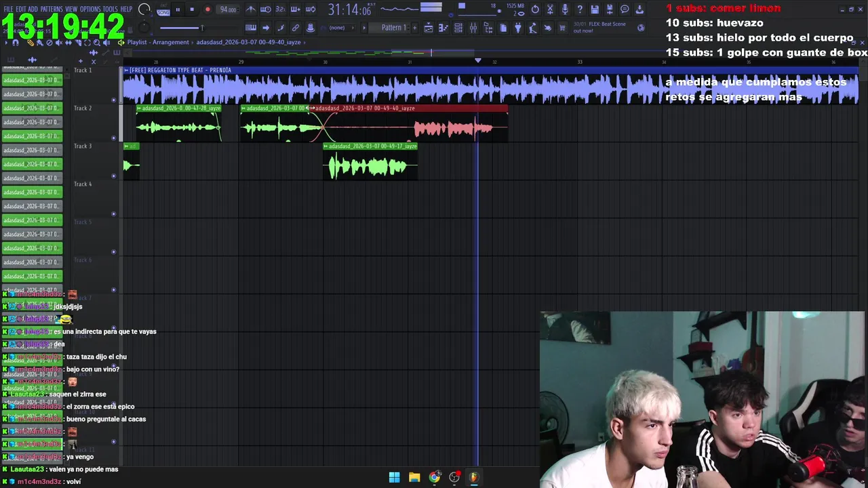
Task: Open tempo tapper icon
Action: click(533, 28)
